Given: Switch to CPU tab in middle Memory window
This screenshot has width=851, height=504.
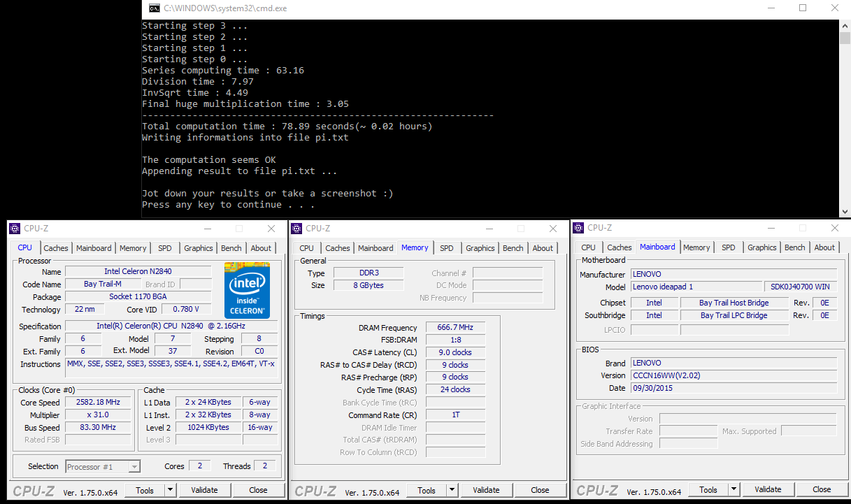Looking at the screenshot, I should [306, 248].
